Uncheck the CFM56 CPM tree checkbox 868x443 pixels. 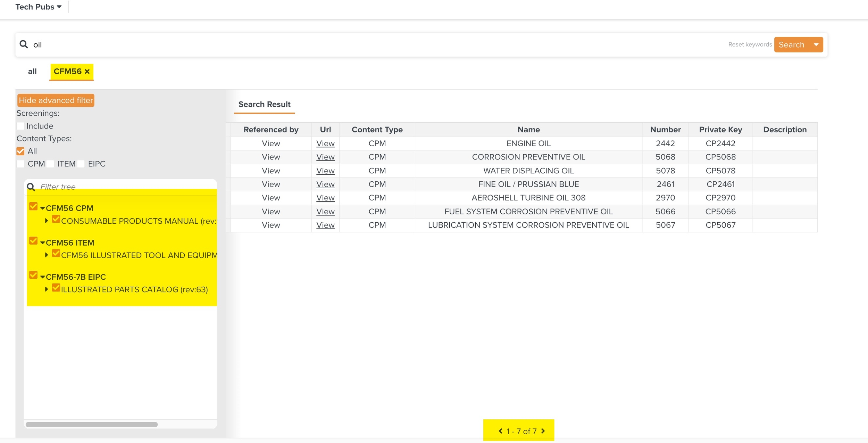pos(33,206)
